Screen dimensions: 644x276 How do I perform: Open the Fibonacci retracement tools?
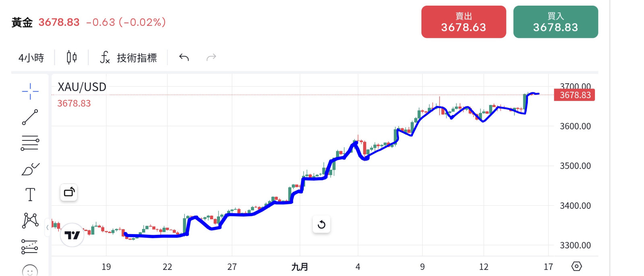tap(30, 143)
